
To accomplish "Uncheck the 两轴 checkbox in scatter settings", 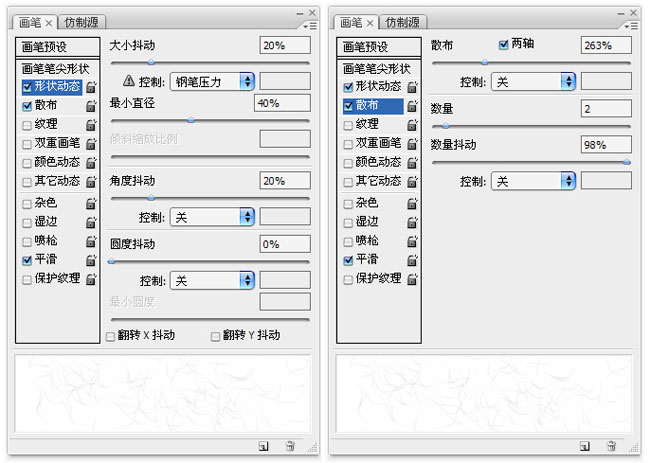I will (503, 45).
